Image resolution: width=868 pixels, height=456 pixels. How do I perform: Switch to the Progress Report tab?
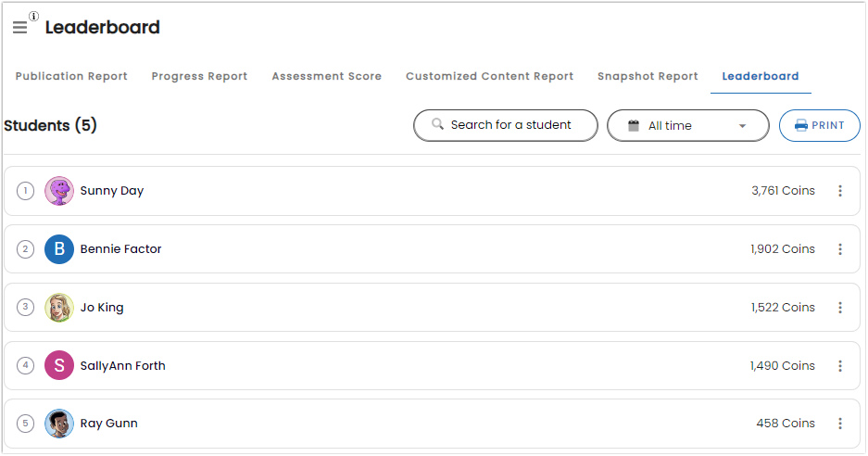199,76
